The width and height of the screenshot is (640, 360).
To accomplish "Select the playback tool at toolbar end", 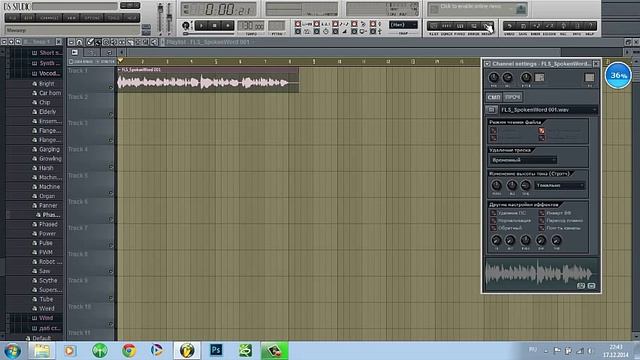I will [154, 42].
